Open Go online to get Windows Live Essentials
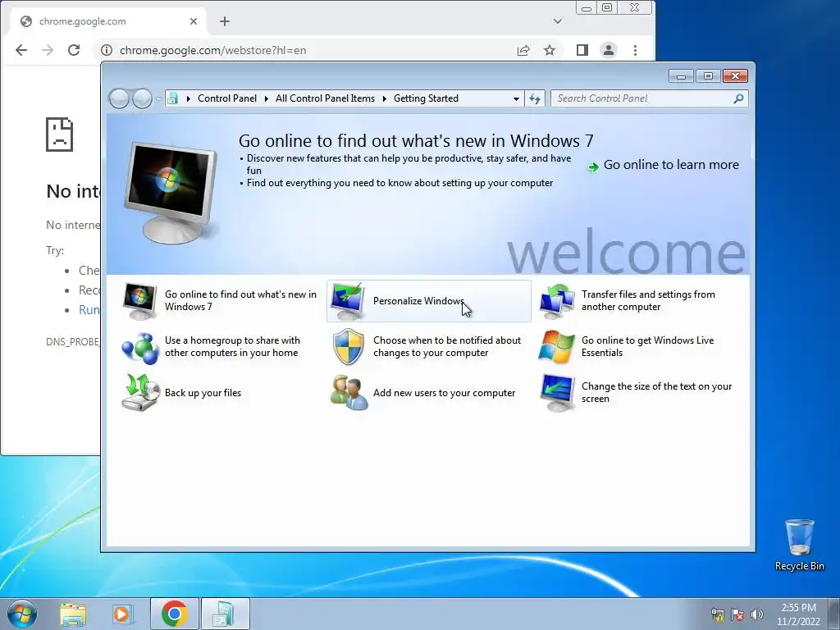 pyautogui.click(x=647, y=347)
